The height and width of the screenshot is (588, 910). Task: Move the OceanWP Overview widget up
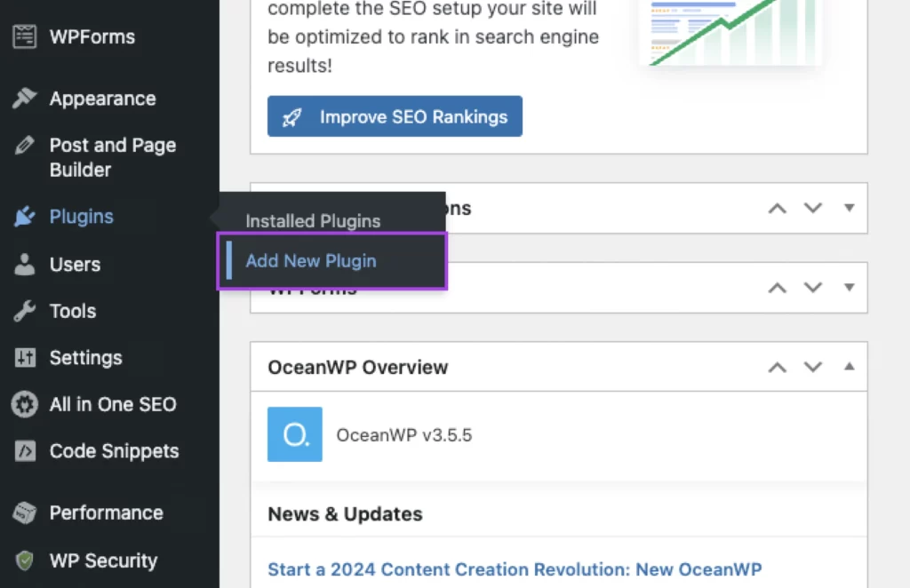tap(778, 367)
